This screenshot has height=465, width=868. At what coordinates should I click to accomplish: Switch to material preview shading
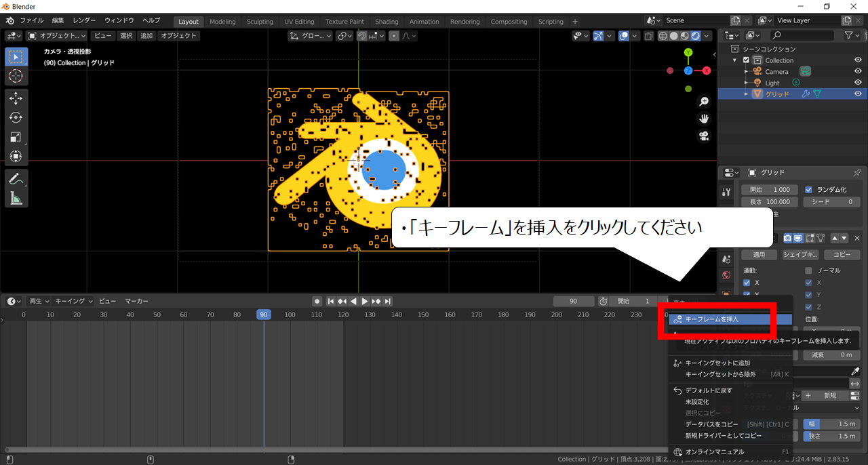pos(686,36)
